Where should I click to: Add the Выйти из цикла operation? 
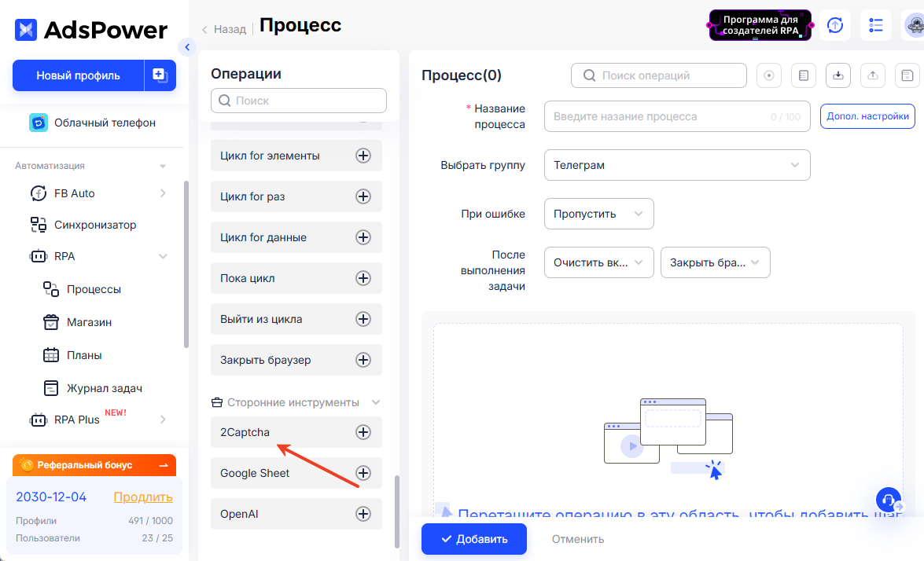coord(363,319)
